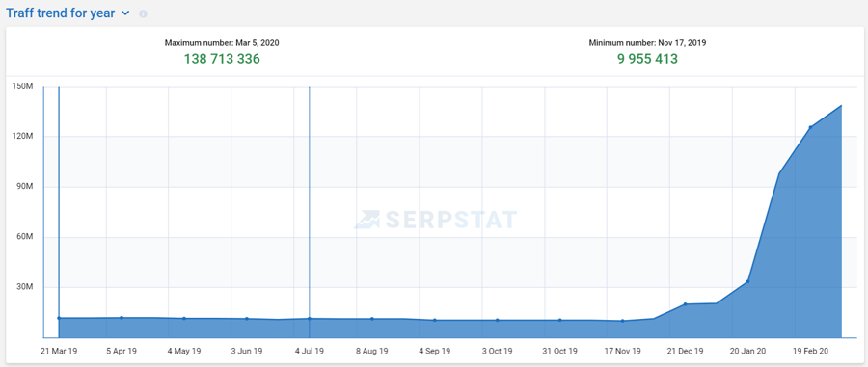Click the minimum value 9 955 413
This screenshot has width=868, height=367.
coord(648,59)
